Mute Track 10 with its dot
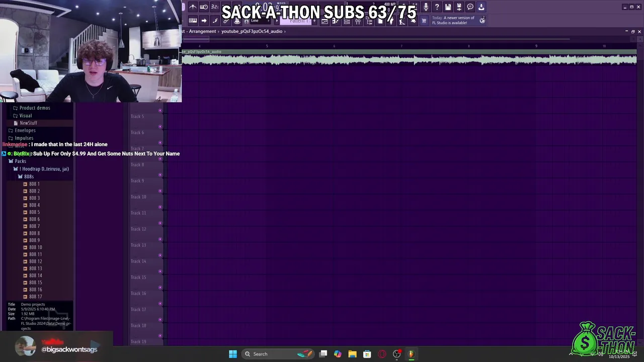Viewport: 644px width, 362px height. point(160,207)
